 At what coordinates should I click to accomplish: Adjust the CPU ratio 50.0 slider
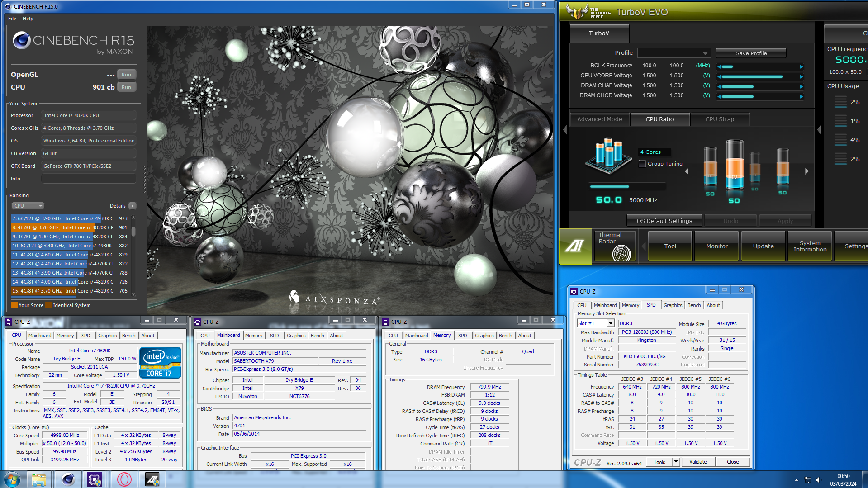(627, 186)
